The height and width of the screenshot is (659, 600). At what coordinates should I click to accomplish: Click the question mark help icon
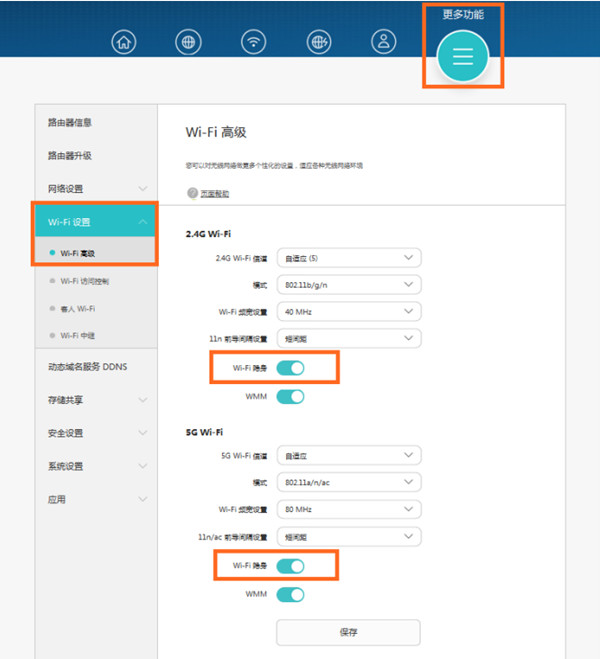point(192,193)
